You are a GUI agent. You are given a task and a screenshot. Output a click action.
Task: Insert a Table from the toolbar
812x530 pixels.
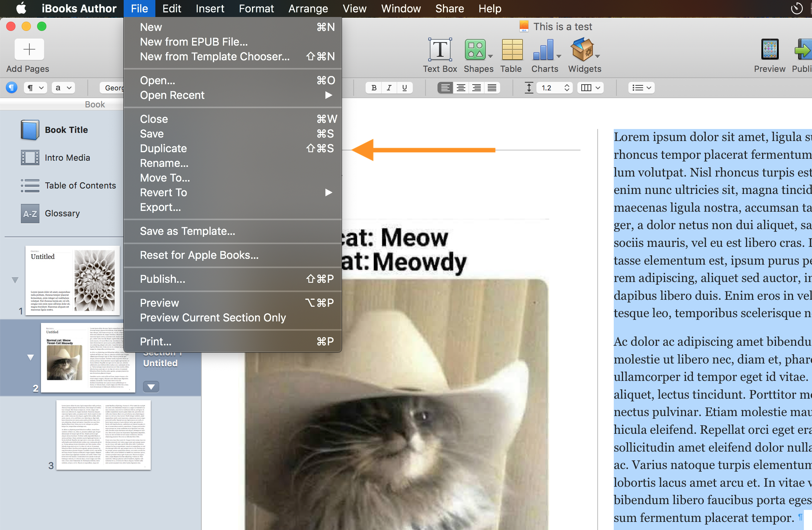point(512,49)
